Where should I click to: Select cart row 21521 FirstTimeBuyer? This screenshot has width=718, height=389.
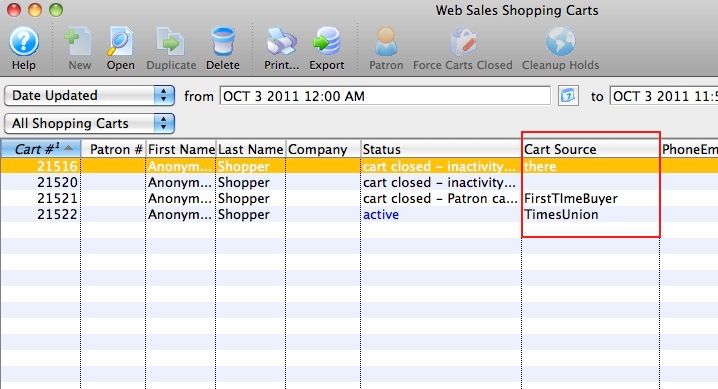(x=359, y=199)
